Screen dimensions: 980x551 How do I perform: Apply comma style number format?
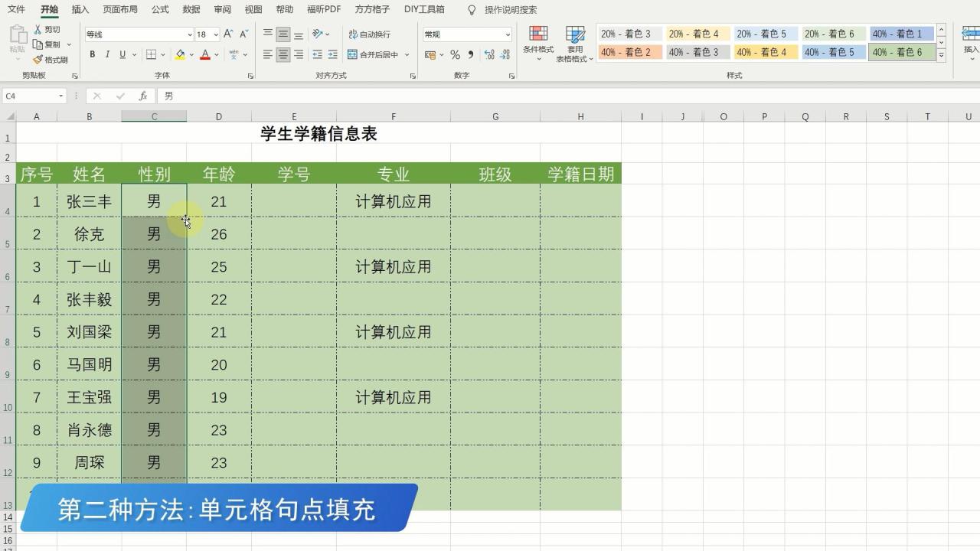(470, 54)
